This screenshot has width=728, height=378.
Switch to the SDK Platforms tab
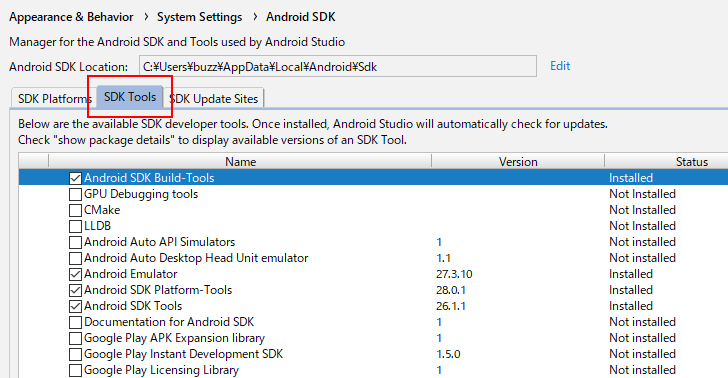53,98
